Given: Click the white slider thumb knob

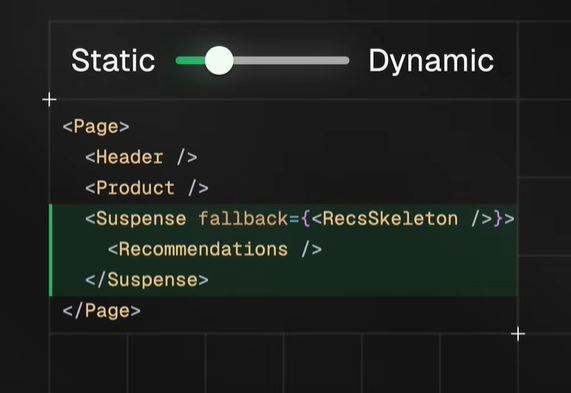Looking at the screenshot, I should [x=219, y=60].
